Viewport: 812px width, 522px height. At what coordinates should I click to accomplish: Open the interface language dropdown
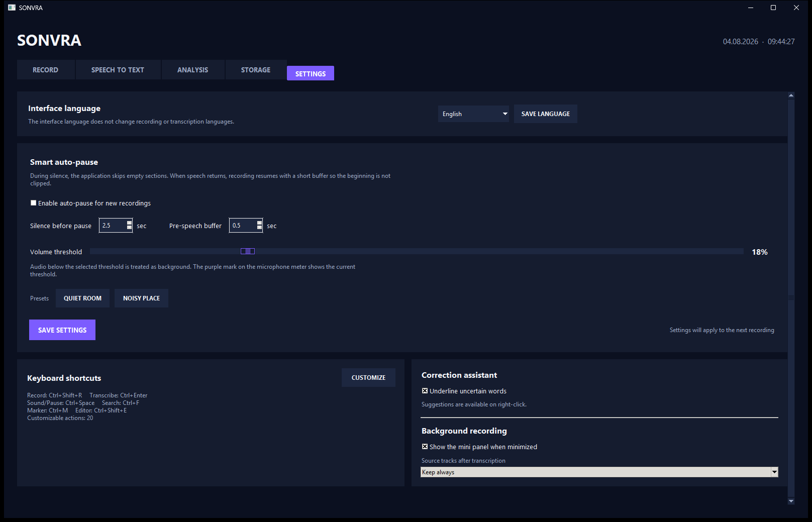(x=473, y=114)
